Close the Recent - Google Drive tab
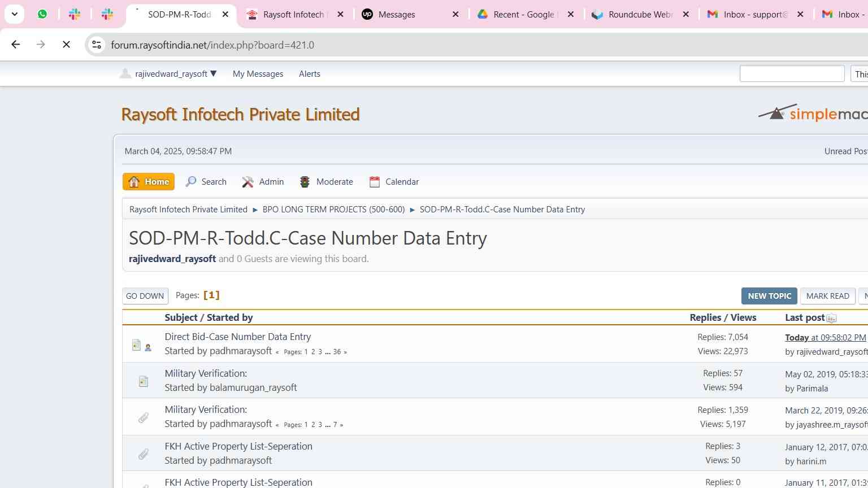This screenshot has height=488, width=868. pyautogui.click(x=571, y=14)
